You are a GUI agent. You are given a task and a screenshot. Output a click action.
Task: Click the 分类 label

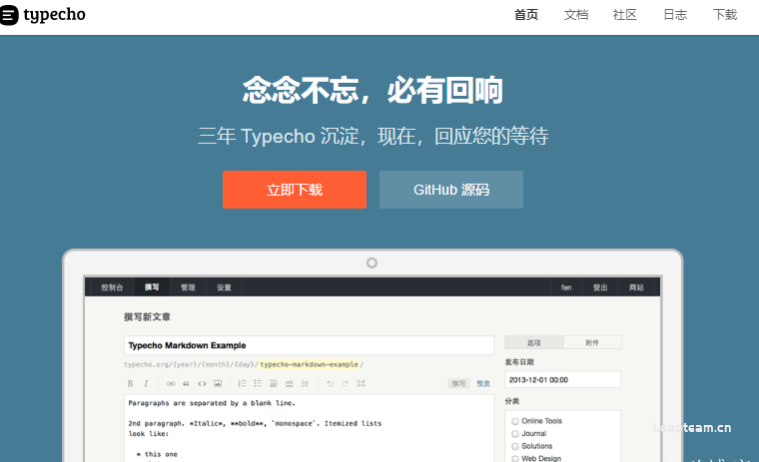point(512,401)
